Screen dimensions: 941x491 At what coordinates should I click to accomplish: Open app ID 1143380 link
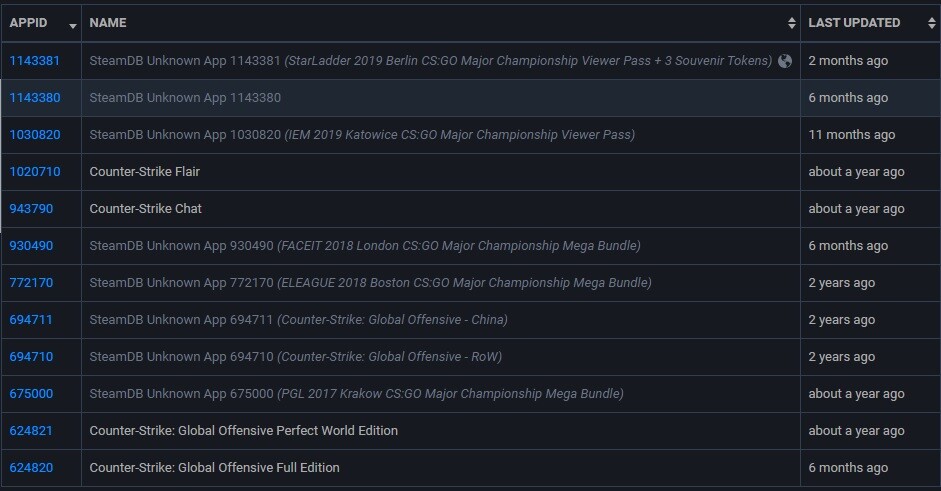pos(35,98)
